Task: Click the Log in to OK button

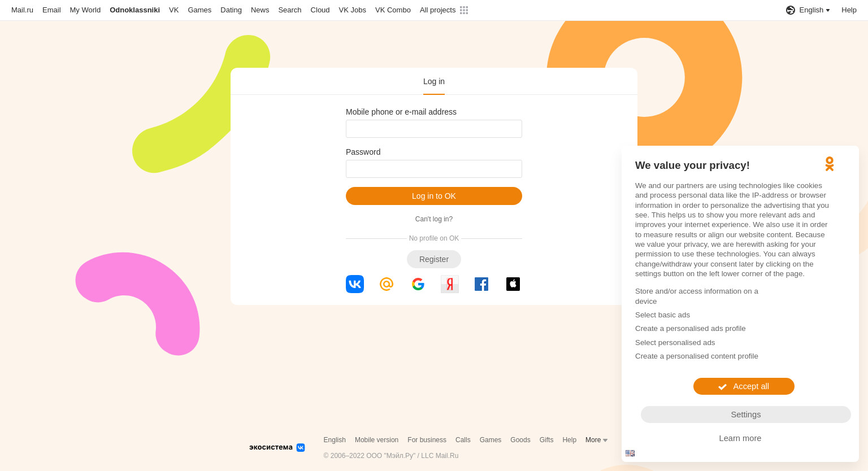Action: click(x=434, y=196)
